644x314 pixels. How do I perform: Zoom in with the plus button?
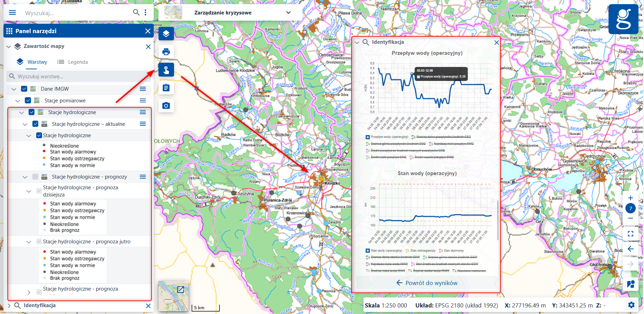click(x=631, y=198)
